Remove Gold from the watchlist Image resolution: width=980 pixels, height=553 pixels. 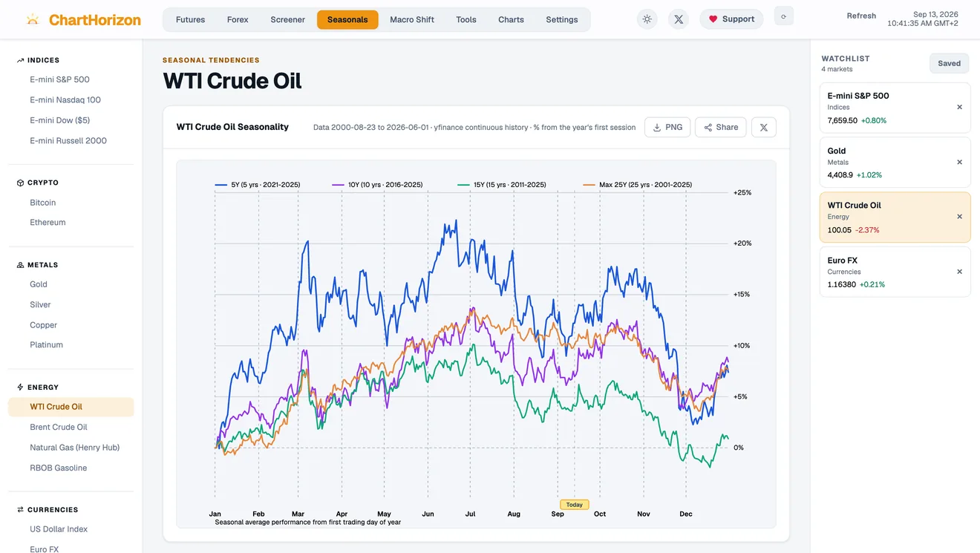[959, 162]
